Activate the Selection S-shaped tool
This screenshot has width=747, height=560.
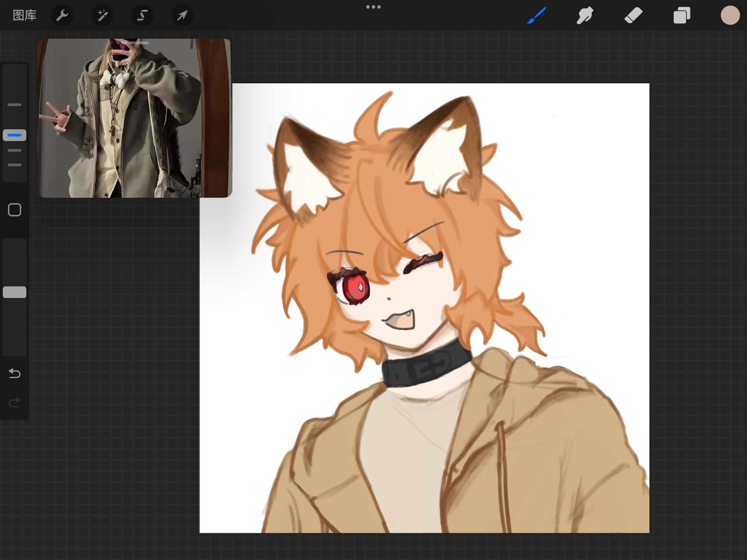[x=142, y=15]
